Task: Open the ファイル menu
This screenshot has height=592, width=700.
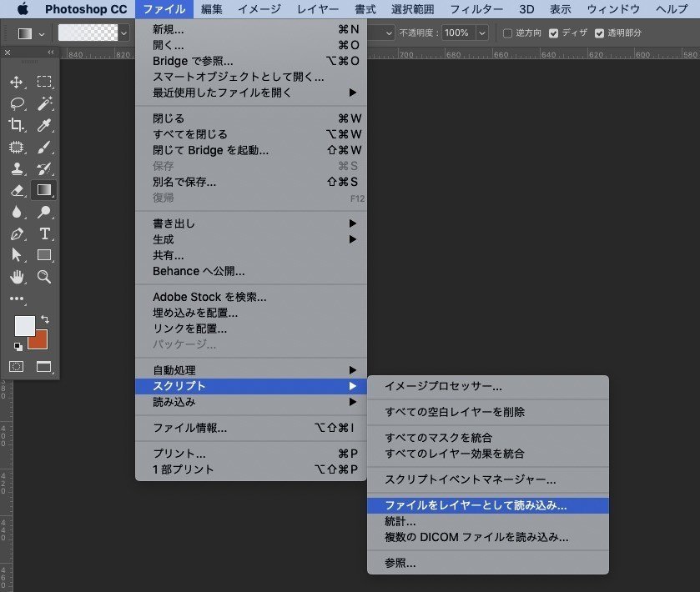Action: click(164, 9)
